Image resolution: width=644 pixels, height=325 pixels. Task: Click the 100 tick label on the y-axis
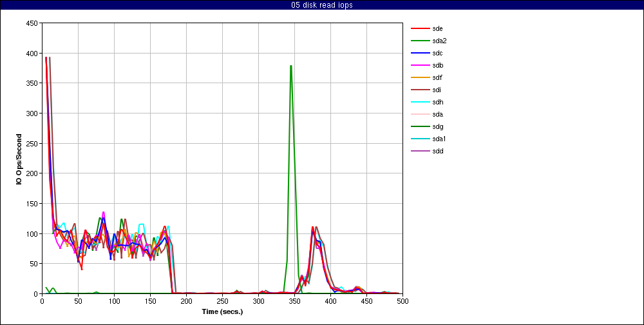pyautogui.click(x=30, y=233)
